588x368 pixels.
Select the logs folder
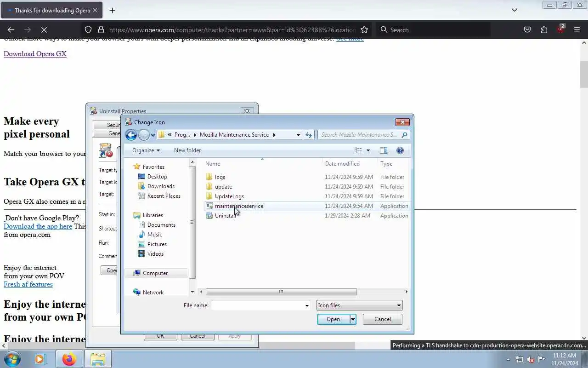220,177
